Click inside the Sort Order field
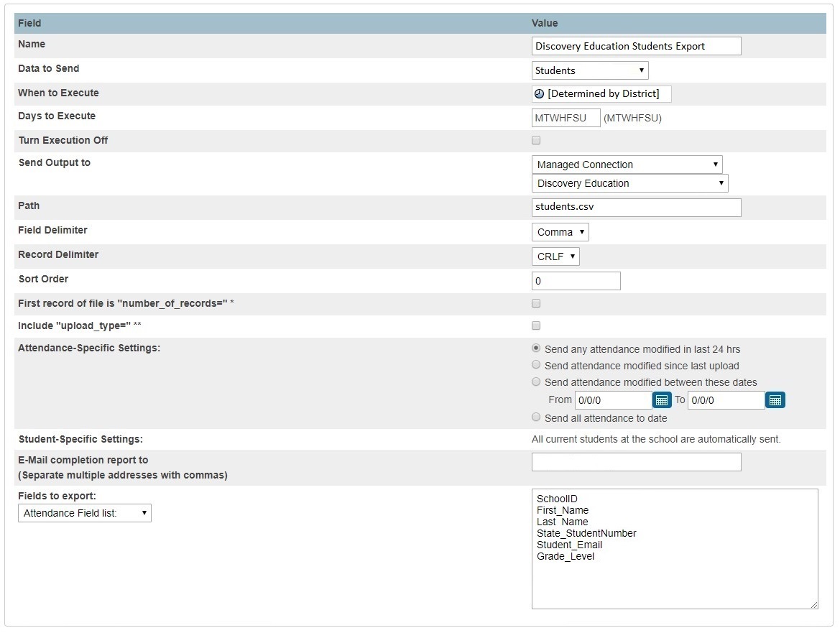Image resolution: width=840 pixels, height=633 pixels. [575, 280]
